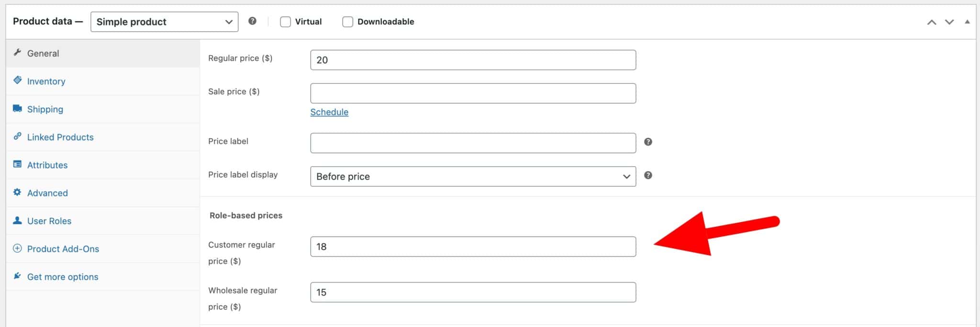Click inside the Customer regular price field
This screenshot has height=327, width=980.
pos(473,247)
